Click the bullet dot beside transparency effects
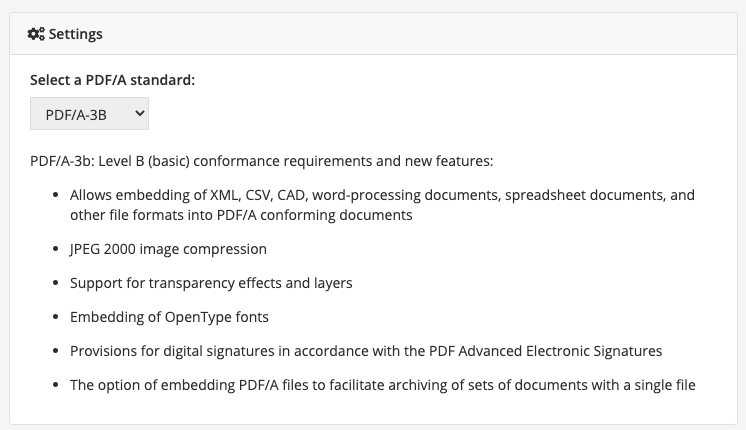Screen dimensions: 746x430 pyautogui.click(x=54, y=284)
